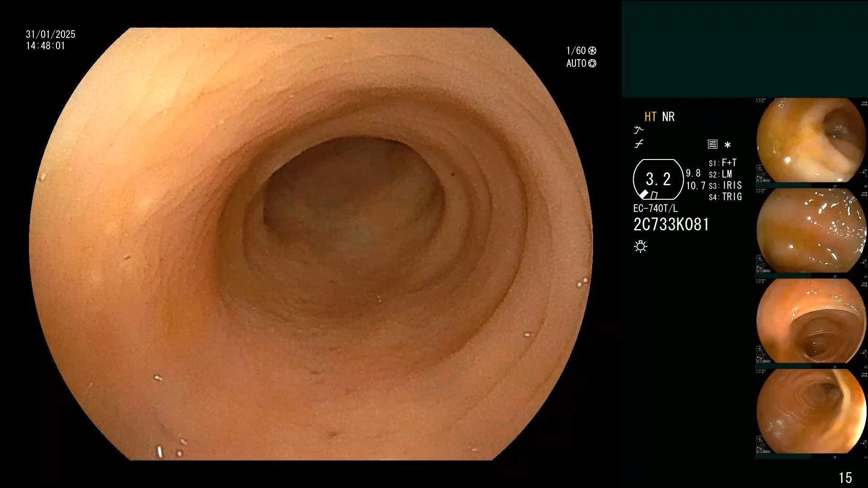The width and height of the screenshot is (868, 488).
Task: Click the lower slashed-curve tone icon
Action: point(638,144)
